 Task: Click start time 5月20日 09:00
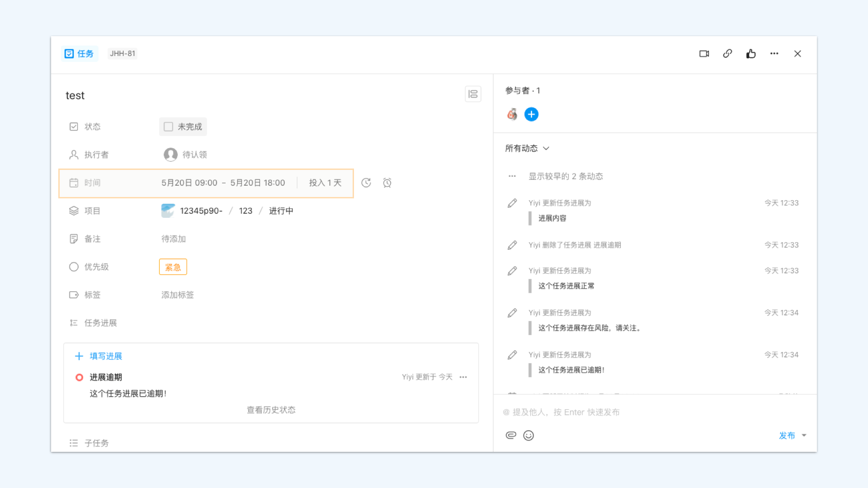189,183
